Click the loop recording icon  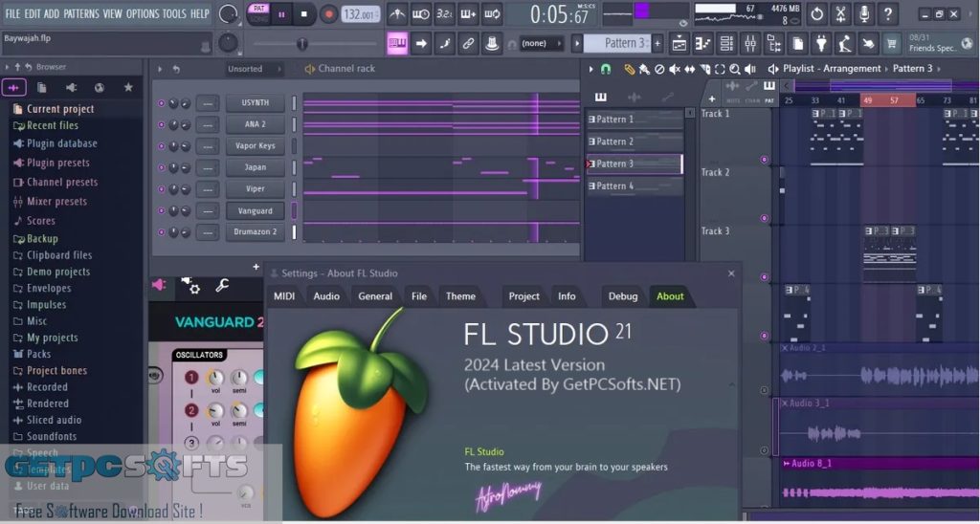[492, 13]
